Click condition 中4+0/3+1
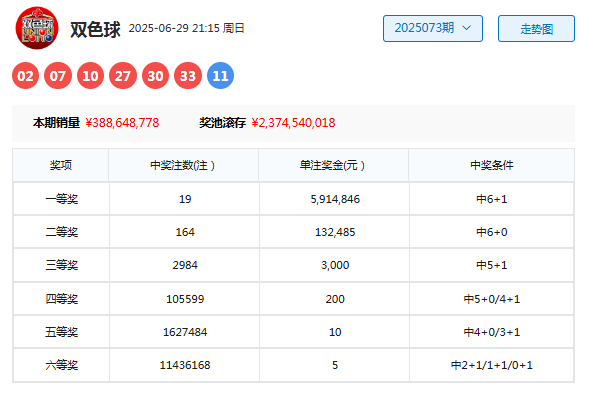589x398 pixels. [492, 332]
